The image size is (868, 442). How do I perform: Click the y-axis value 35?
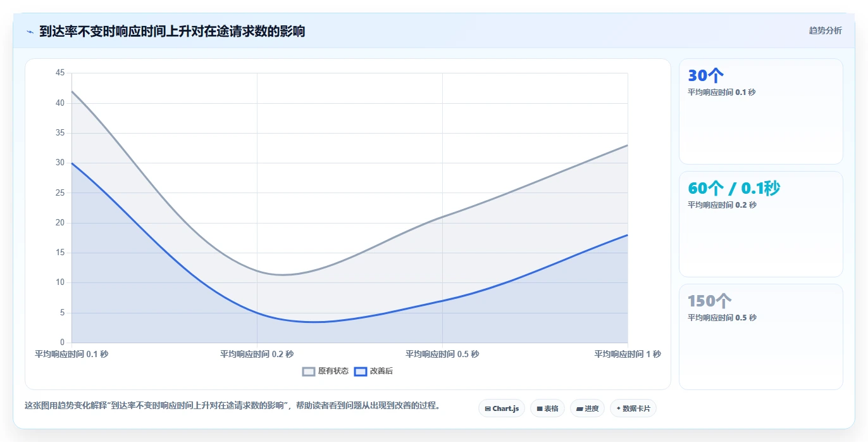click(x=60, y=133)
